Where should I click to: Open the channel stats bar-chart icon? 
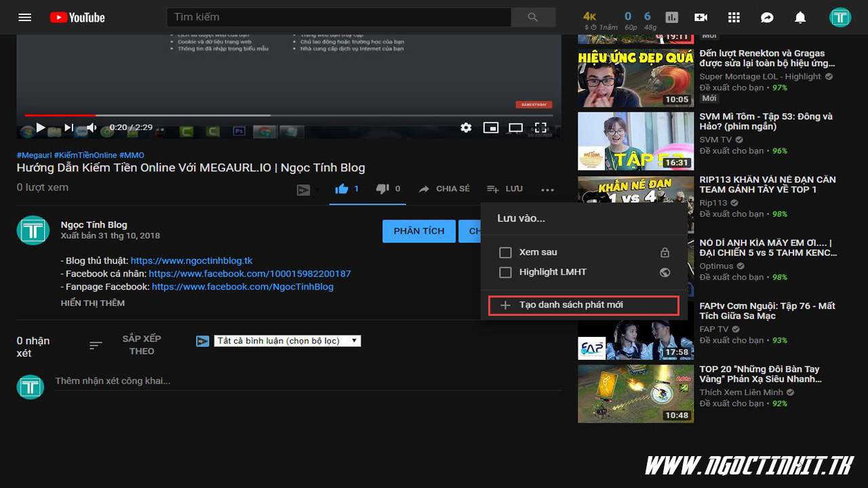click(x=671, y=18)
